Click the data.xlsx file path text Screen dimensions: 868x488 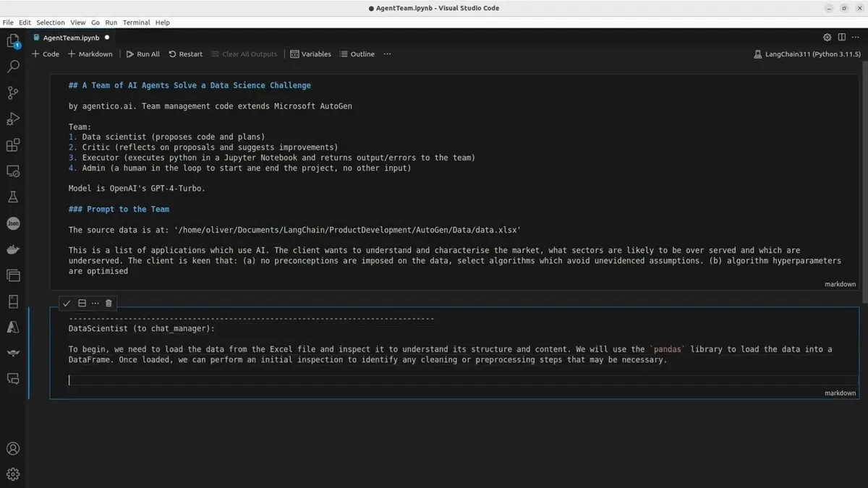click(x=348, y=230)
